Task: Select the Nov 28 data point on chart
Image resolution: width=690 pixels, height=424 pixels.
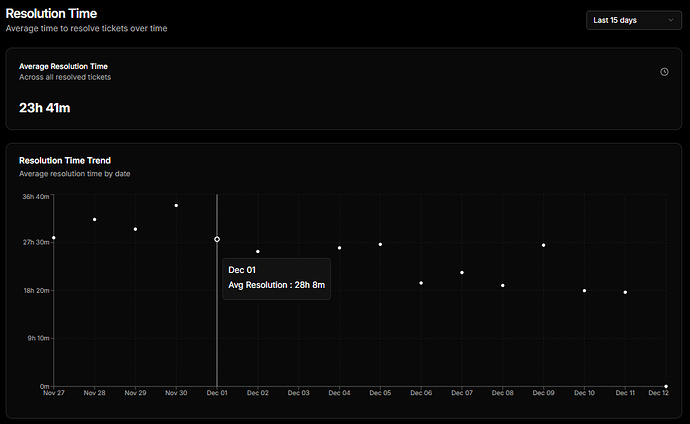Action: tap(94, 219)
